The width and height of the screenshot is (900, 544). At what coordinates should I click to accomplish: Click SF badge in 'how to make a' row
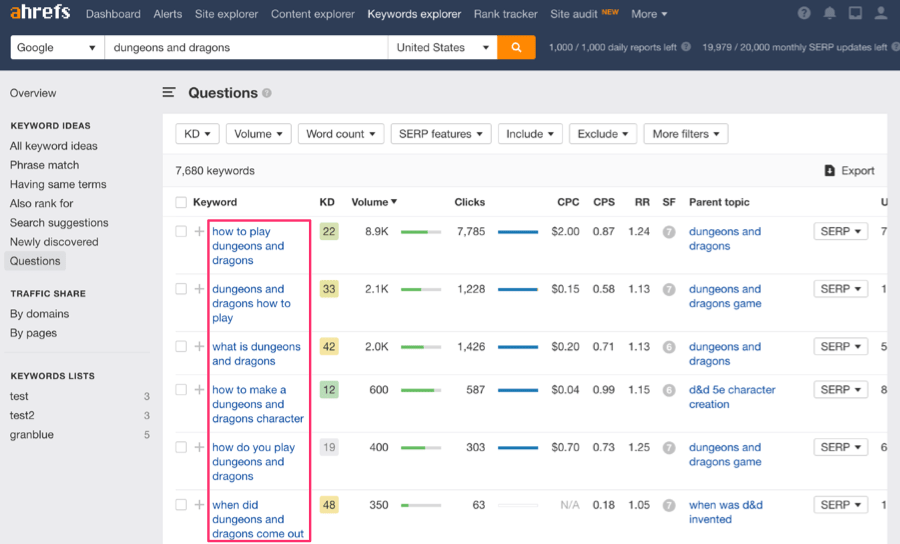[x=669, y=390]
